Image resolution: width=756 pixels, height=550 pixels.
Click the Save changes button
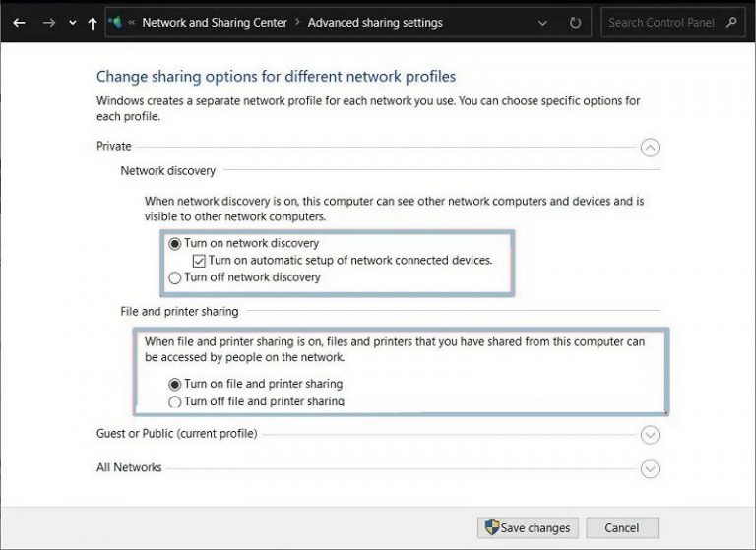[x=526, y=527]
